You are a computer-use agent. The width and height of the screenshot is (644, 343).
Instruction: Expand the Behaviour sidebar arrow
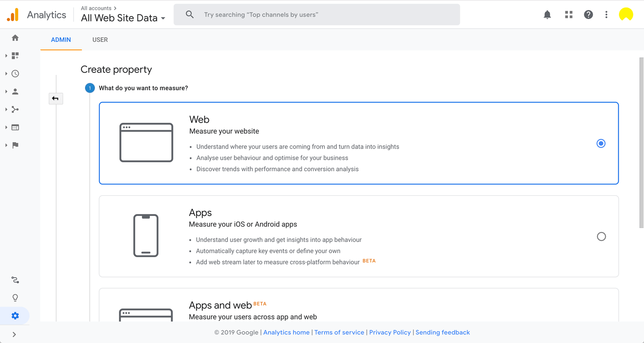point(6,127)
